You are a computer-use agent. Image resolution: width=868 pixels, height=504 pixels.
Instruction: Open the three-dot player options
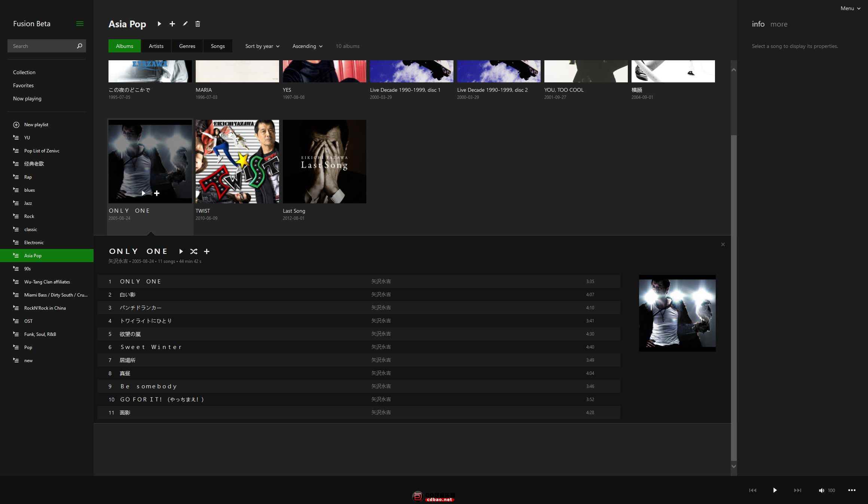[852, 490]
